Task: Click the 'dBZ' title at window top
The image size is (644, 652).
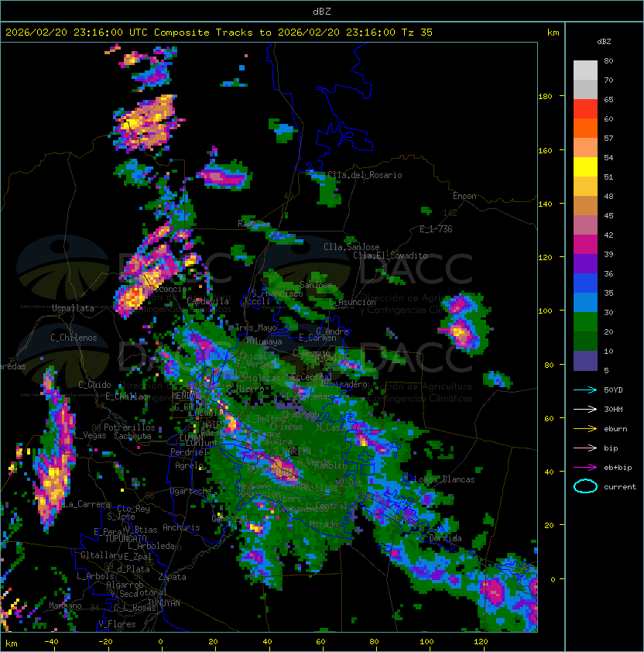Action: click(x=322, y=12)
